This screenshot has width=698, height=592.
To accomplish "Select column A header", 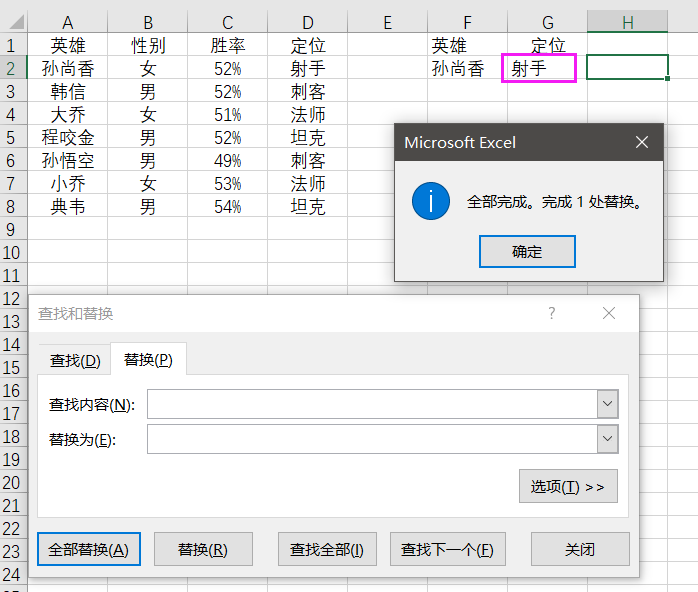I will tap(67, 22).
